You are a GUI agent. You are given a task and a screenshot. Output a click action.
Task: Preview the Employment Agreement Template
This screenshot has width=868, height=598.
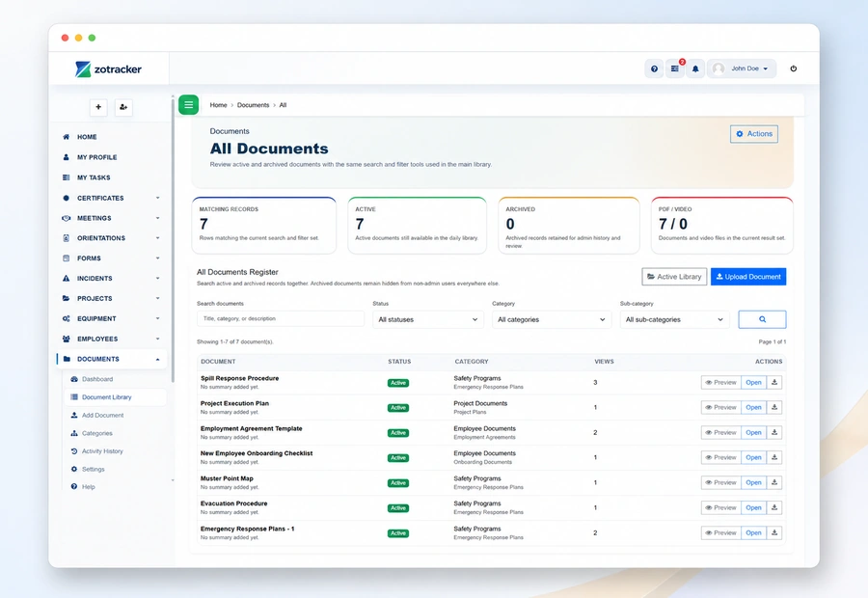[x=720, y=432]
